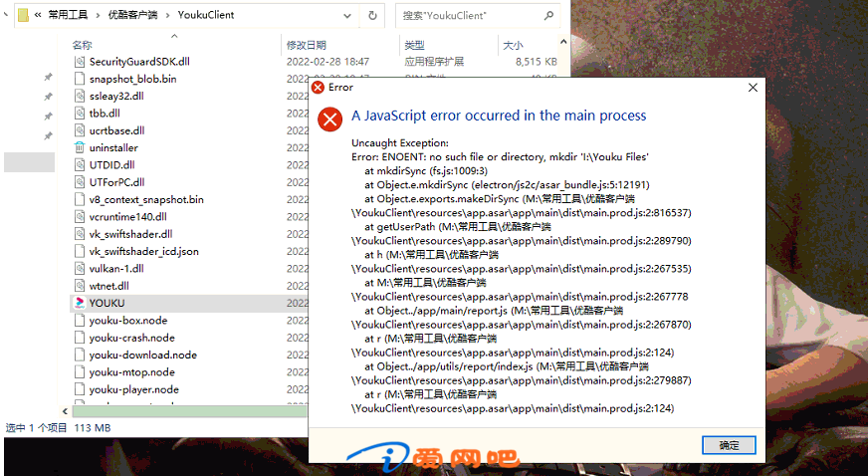
Task: Click the JavaScript error heading text
Action: [499, 116]
